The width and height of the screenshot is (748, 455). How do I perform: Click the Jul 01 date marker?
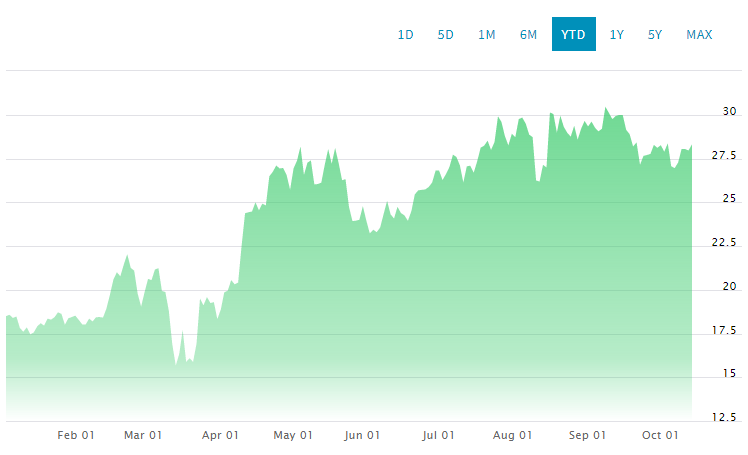(x=438, y=435)
